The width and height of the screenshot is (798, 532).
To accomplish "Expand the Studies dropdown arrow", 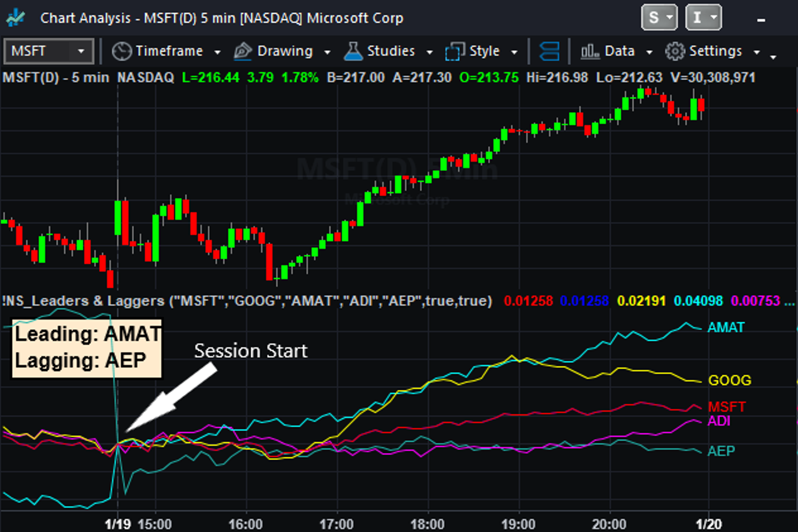I will pyautogui.click(x=429, y=52).
